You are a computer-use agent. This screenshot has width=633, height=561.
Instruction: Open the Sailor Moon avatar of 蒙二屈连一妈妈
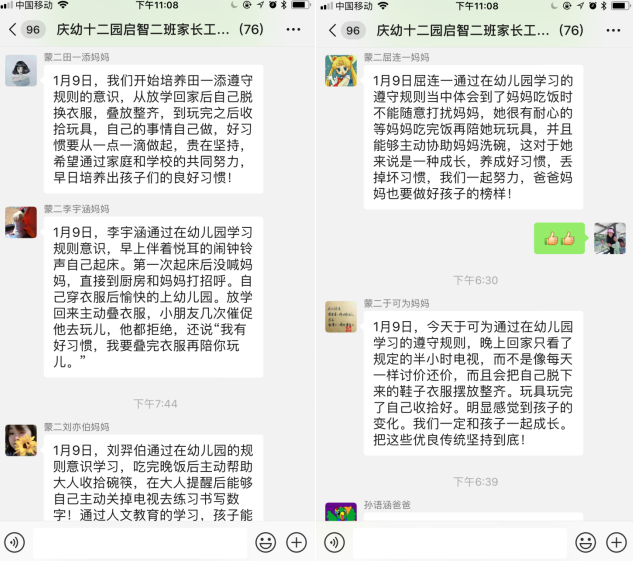(341, 71)
